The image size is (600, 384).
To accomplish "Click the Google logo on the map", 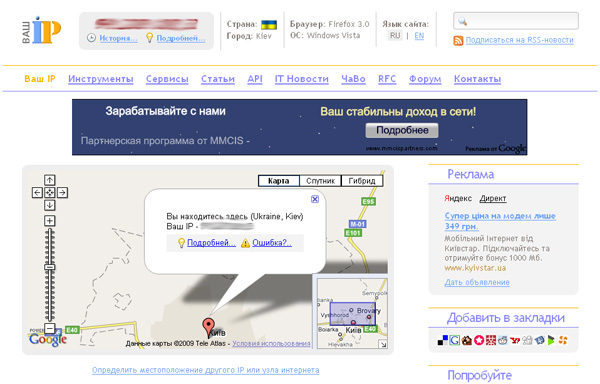I will (48, 339).
